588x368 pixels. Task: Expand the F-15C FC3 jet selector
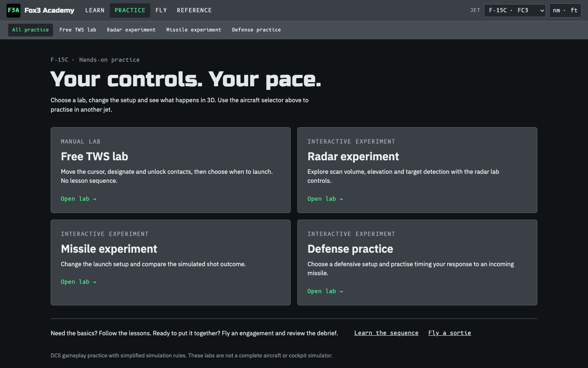coord(515,10)
